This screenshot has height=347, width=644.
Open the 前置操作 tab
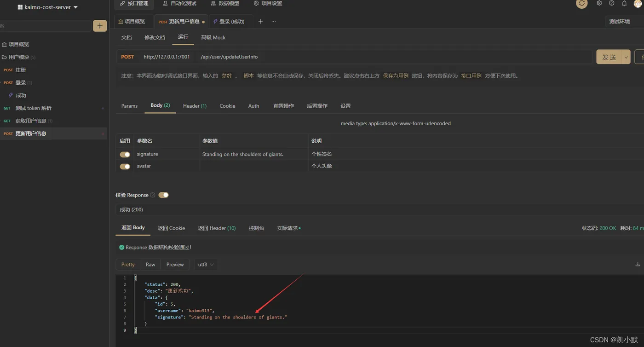point(284,106)
